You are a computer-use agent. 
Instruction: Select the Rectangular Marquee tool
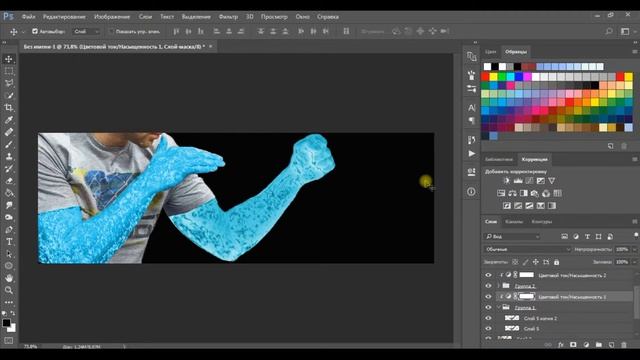click(9, 71)
